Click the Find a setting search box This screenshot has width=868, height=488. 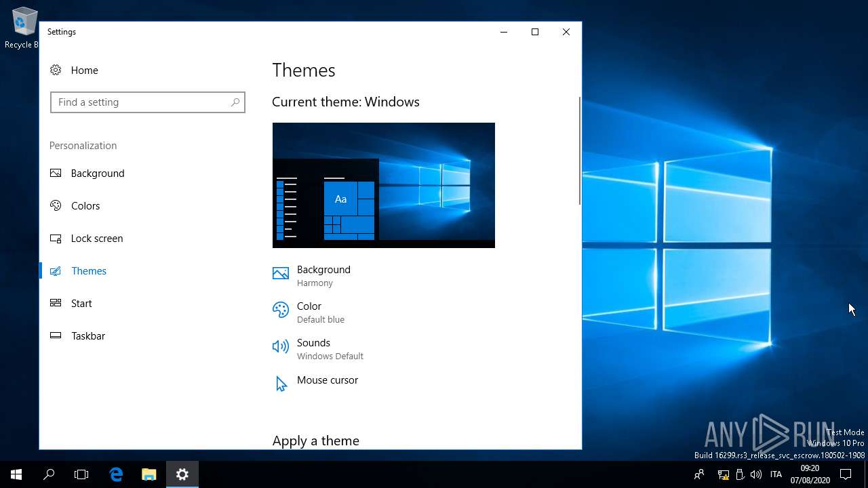[147, 102]
